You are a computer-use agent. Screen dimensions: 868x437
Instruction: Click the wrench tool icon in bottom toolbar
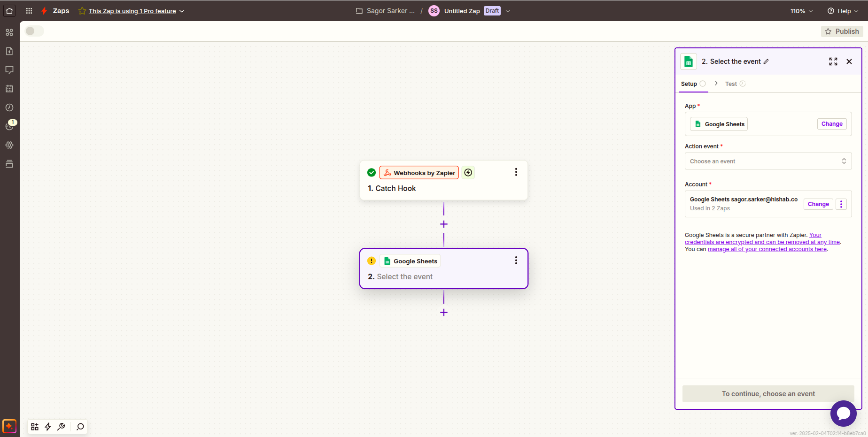[61, 427]
